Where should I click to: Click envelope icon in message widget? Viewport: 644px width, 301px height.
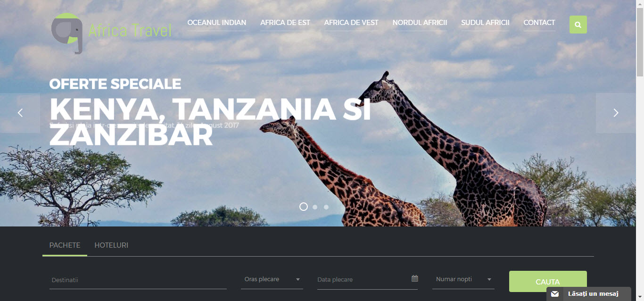click(x=555, y=294)
